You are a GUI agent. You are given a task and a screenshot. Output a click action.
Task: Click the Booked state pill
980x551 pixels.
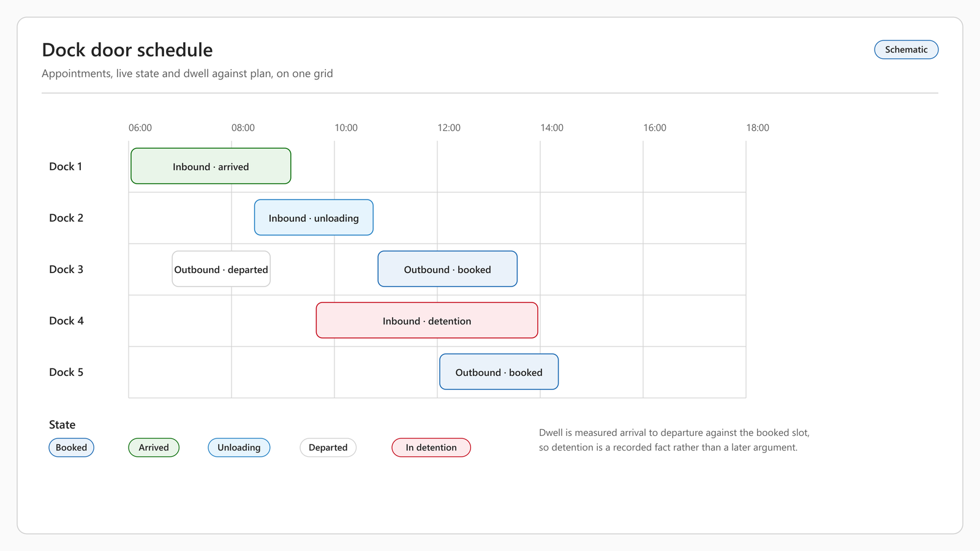click(71, 448)
